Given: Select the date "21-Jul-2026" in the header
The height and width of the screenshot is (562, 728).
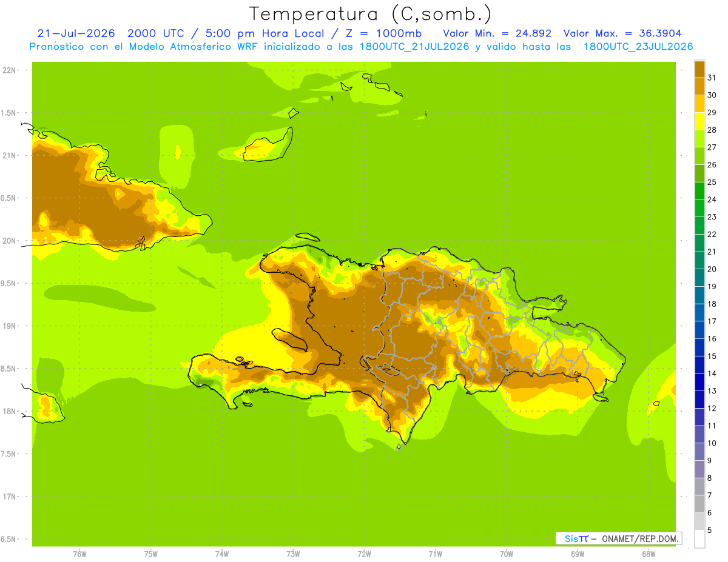Looking at the screenshot, I should point(76,33).
